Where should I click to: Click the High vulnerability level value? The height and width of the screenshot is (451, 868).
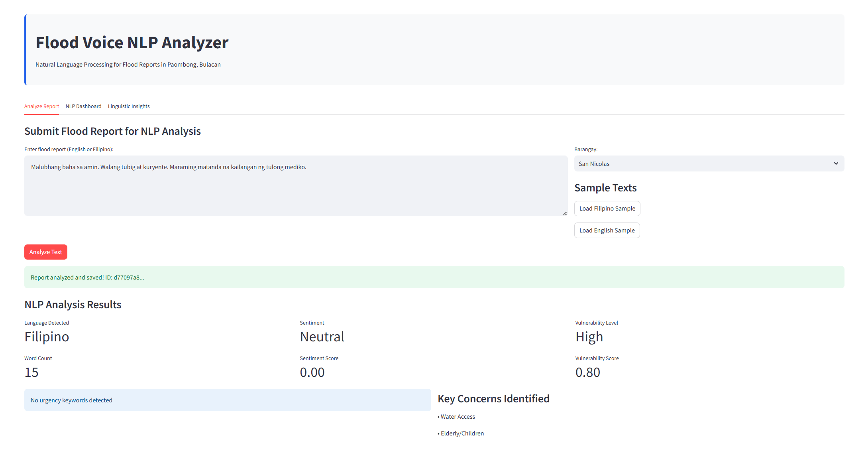589,337
